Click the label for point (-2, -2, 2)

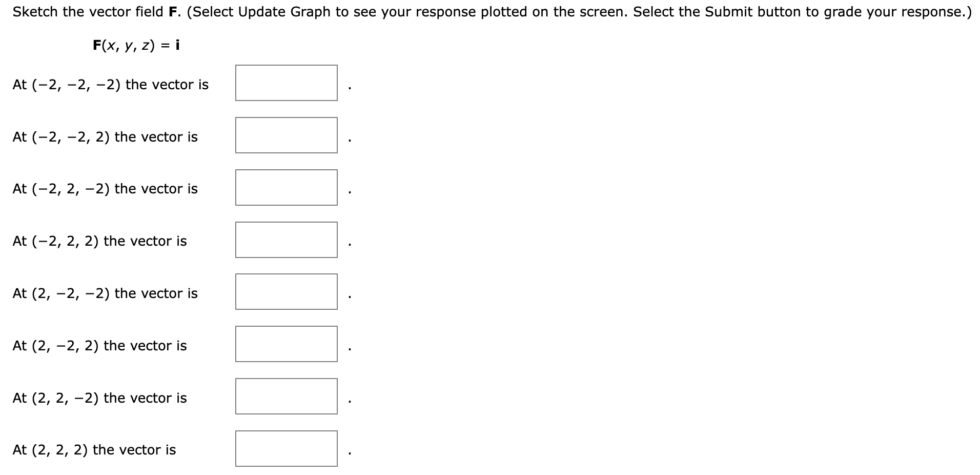pos(105,137)
